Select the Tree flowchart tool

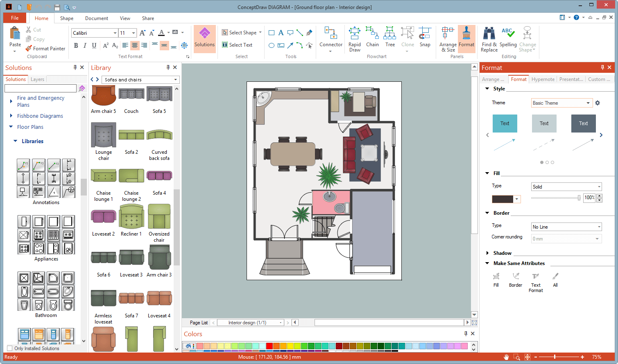click(389, 39)
